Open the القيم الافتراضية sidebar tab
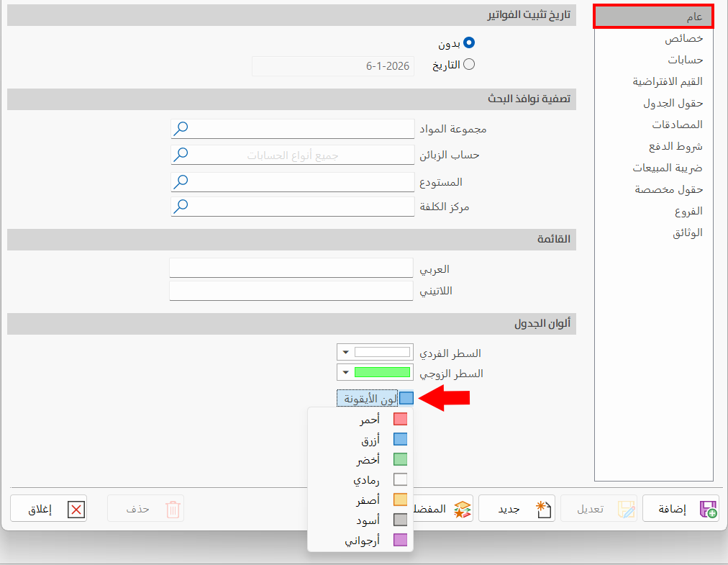Viewport: 728px width, 565px height. coord(654,81)
